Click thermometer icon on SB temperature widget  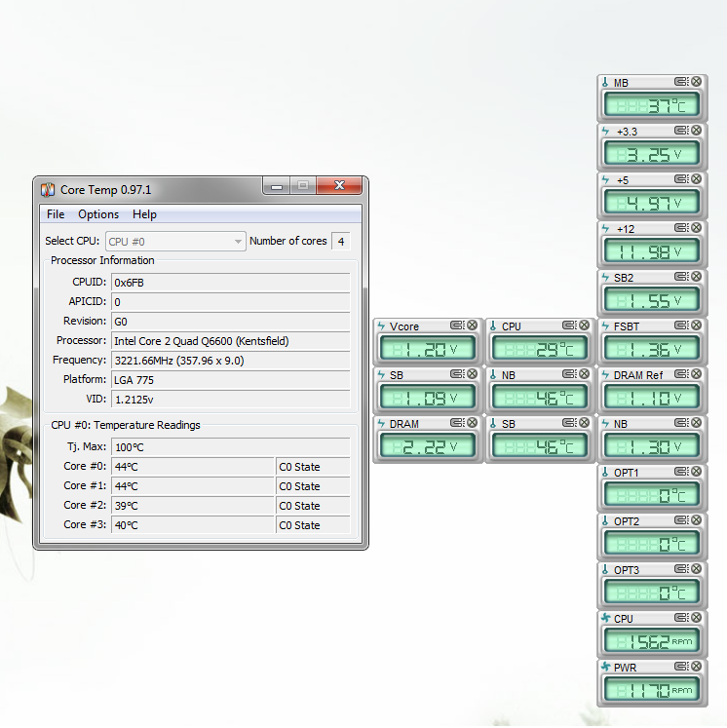493,423
